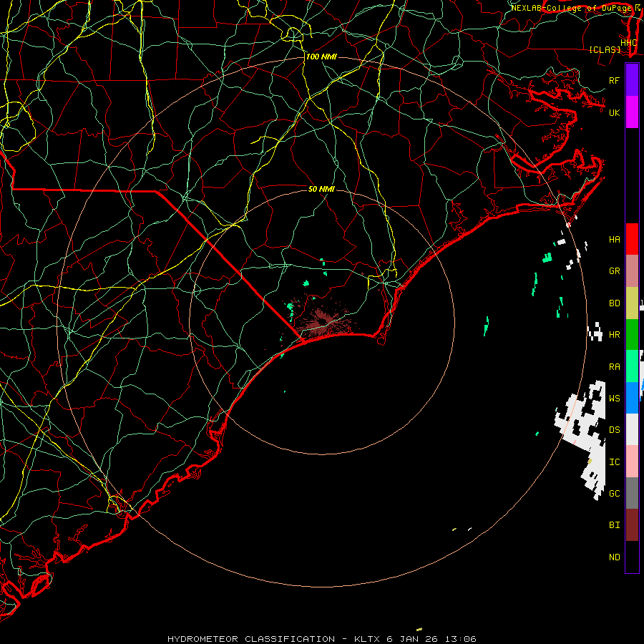Image resolution: width=644 pixels, height=644 pixels.
Task: Click the DS legend label
Action: (615, 430)
